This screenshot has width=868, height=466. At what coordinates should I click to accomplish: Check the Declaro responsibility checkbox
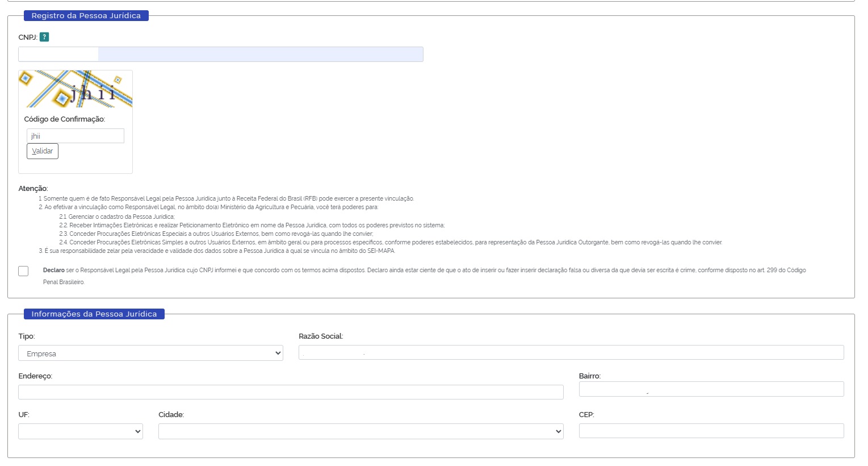23,271
